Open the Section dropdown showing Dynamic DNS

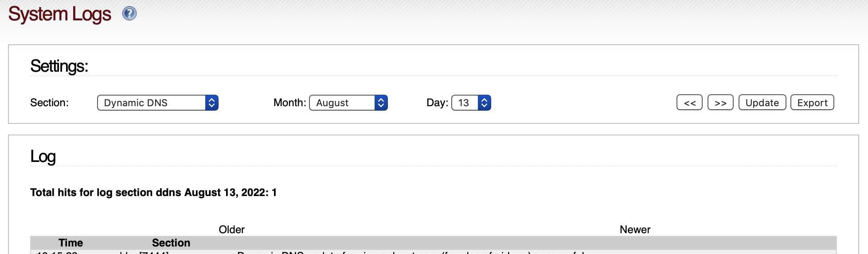pyautogui.click(x=158, y=103)
